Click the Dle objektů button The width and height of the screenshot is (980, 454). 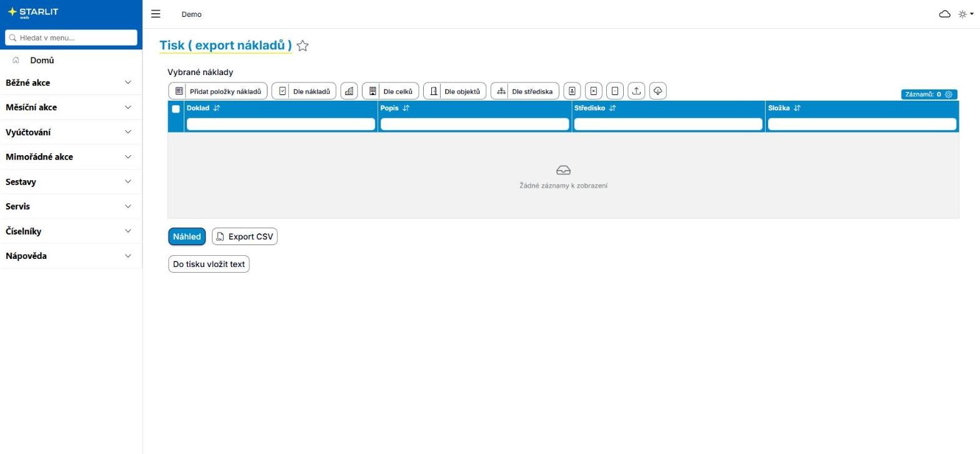tap(454, 91)
